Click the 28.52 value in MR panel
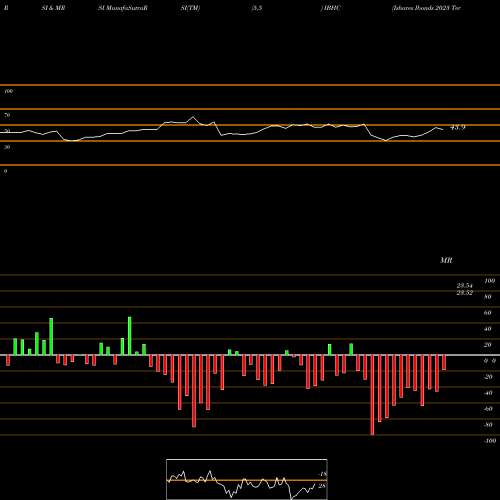Screen dimensions: 500x500 point(465,293)
